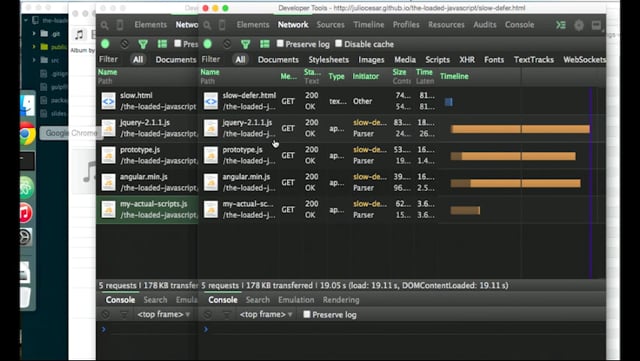Select the slow-defer.html request row
The image size is (640, 361).
coord(402,101)
